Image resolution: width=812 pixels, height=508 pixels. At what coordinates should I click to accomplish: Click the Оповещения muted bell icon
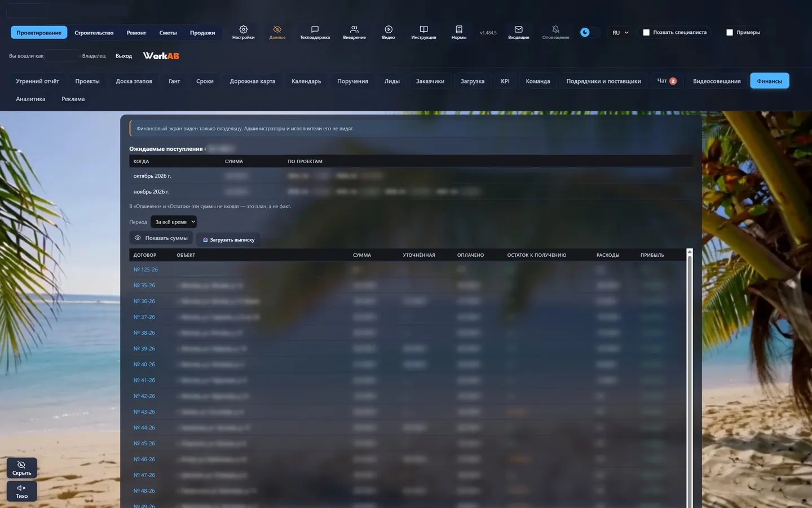point(555,32)
